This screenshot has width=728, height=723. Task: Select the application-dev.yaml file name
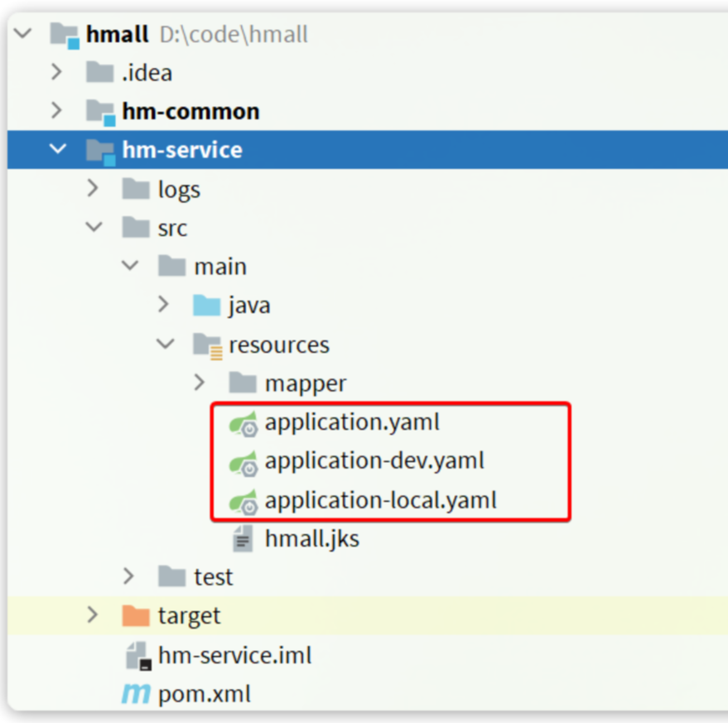(x=374, y=461)
